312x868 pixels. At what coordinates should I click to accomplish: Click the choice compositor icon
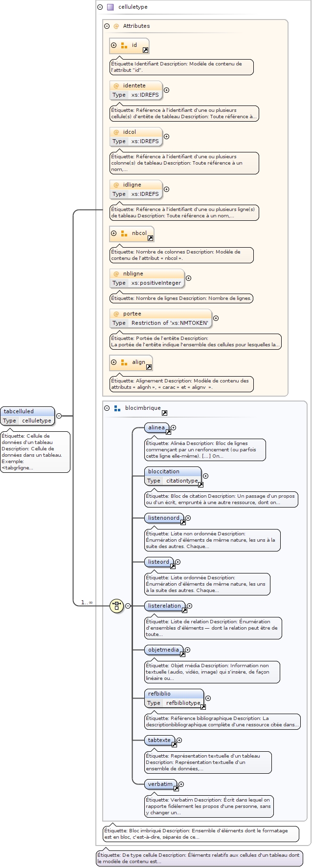[116, 606]
